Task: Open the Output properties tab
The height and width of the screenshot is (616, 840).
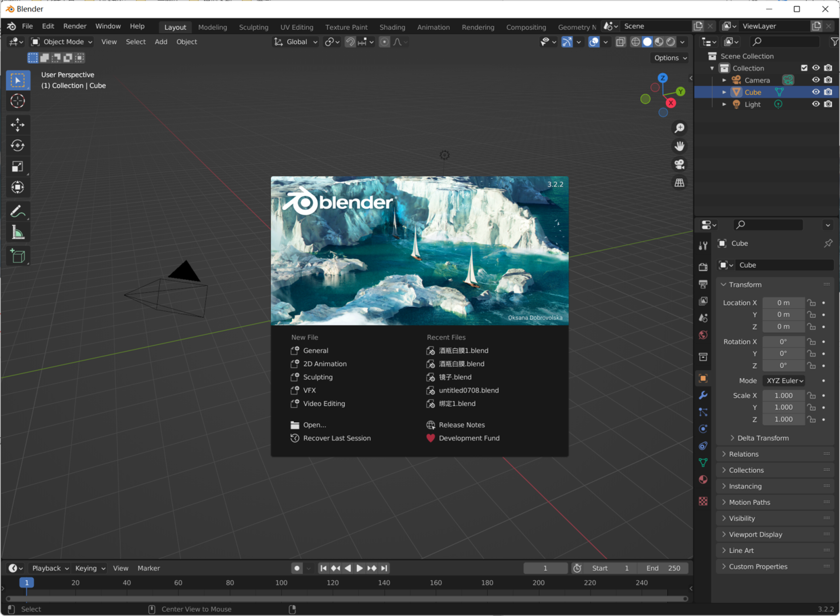Action: click(x=702, y=284)
